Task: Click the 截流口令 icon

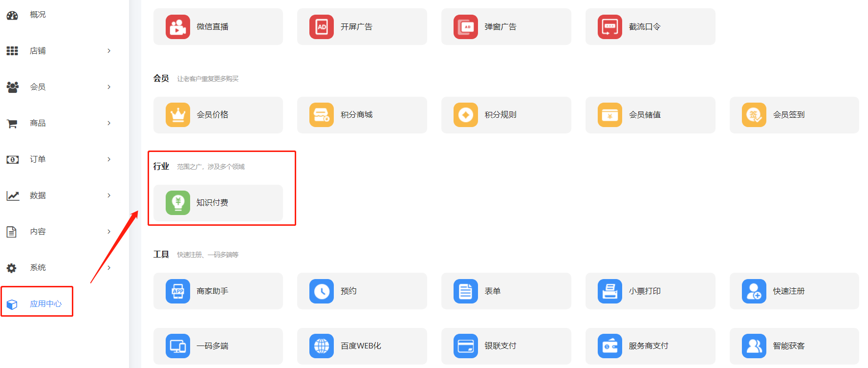Action: pyautogui.click(x=609, y=27)
